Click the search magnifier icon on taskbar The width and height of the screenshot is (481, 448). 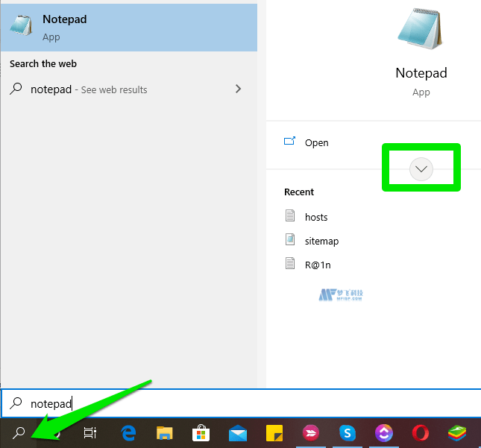pos(19,432)
